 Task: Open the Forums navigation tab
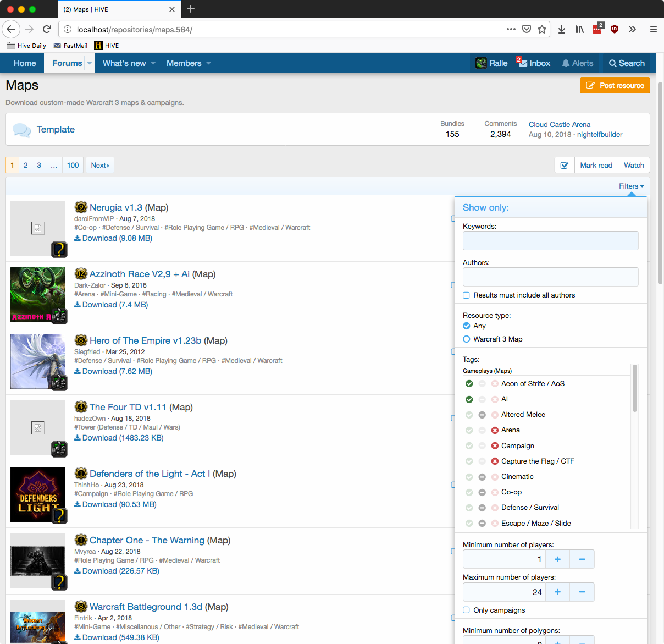67,63
